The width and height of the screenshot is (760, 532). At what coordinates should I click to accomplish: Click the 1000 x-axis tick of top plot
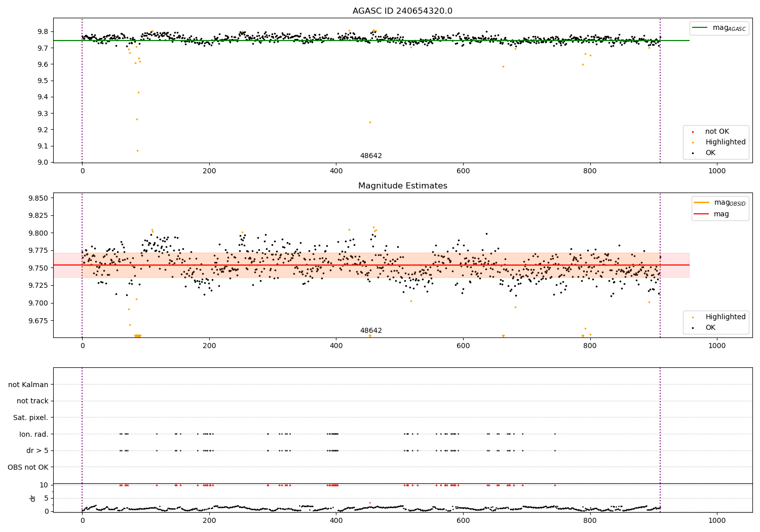717,171
